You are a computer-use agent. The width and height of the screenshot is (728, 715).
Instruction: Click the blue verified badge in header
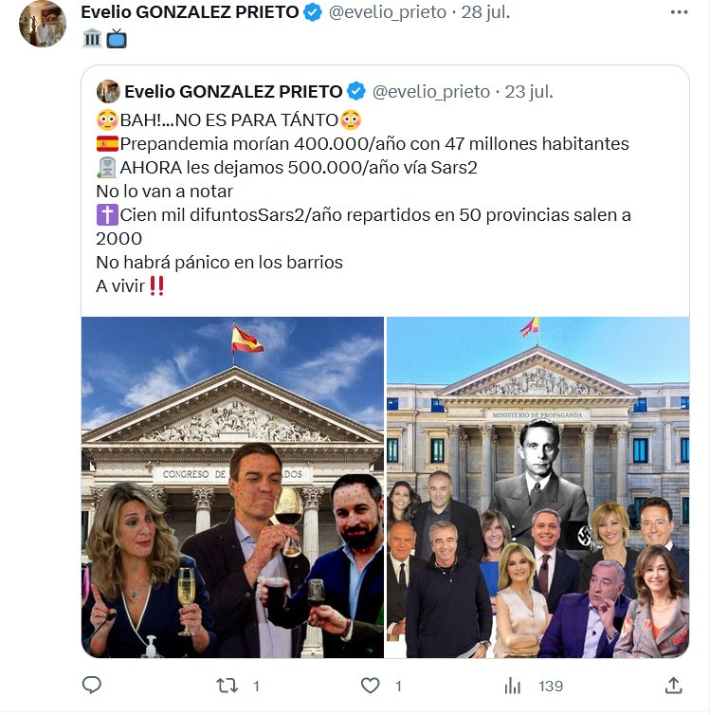tap(313, 13)
